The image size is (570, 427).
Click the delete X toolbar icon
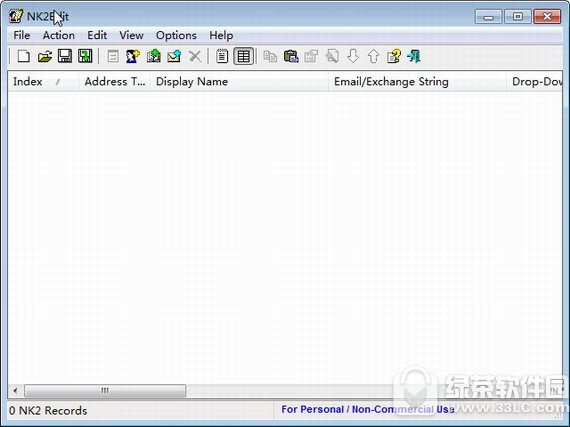click(195, 56)
